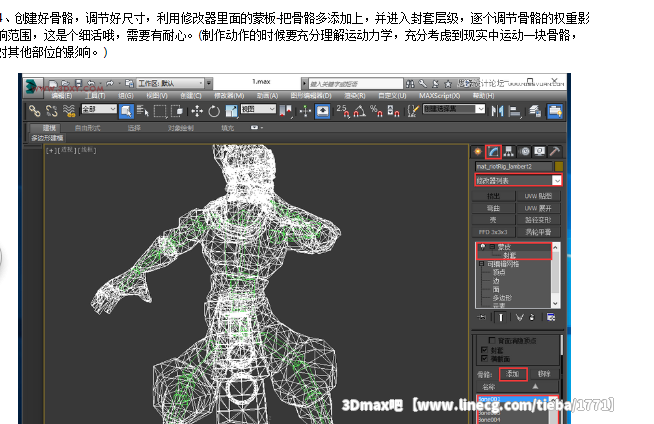Viewport: 654px width, 424px height.
Task: Click the Select and Manipulate icon
Action: pos(306,111)
